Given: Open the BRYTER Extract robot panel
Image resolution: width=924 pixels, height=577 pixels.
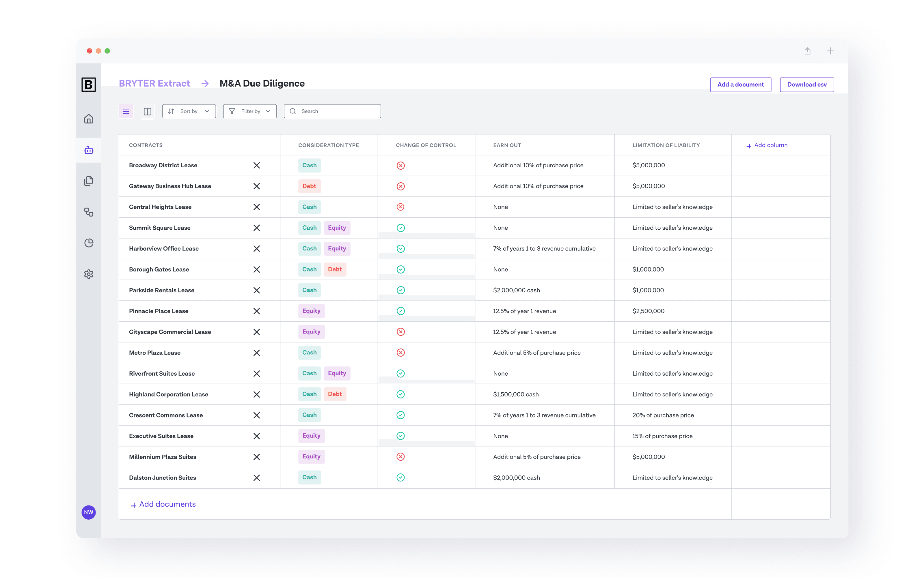Looking at the screenshot, I should 89,150.
